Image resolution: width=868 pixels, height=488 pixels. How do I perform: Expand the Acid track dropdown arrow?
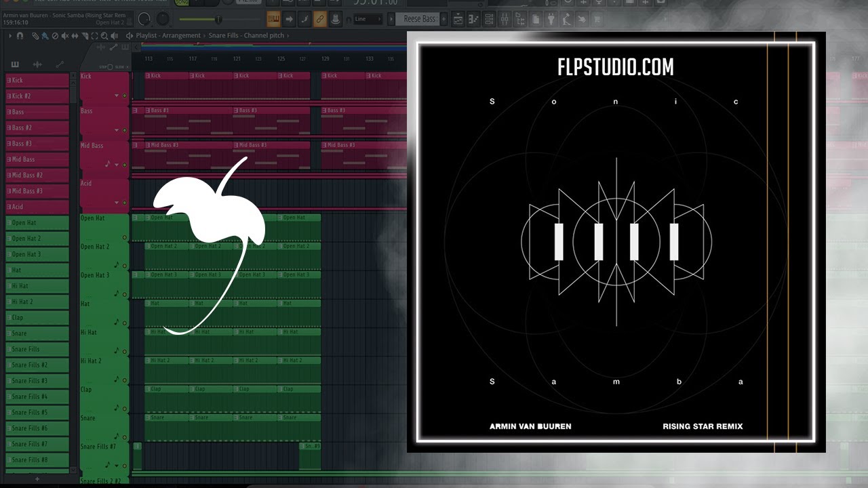point(117,203)
